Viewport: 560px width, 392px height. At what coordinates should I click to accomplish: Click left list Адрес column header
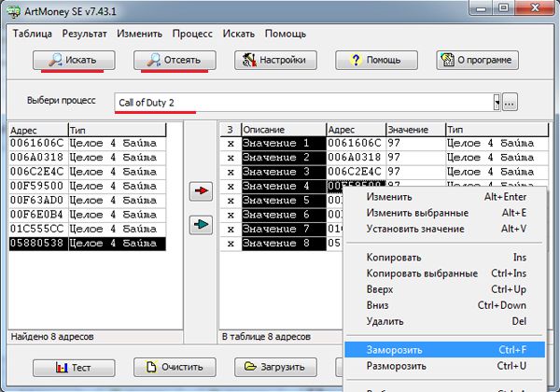tap(38, 130)
